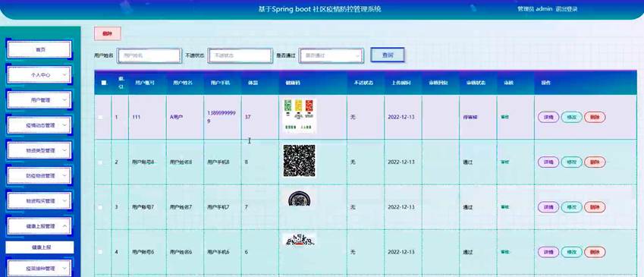Open the 健康上报 submenu item

[40, 247]
